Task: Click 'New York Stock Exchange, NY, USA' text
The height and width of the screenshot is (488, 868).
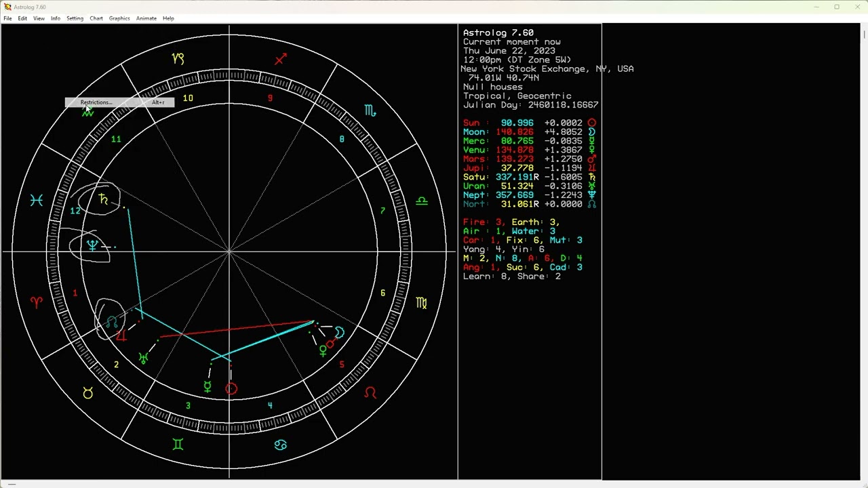Action: click(547, 68)
